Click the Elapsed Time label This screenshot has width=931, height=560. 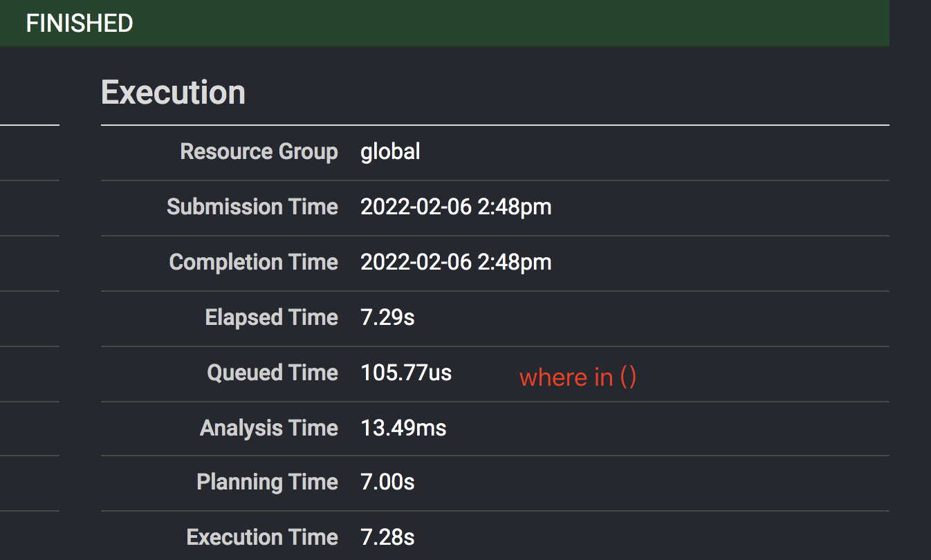point(271,317)
